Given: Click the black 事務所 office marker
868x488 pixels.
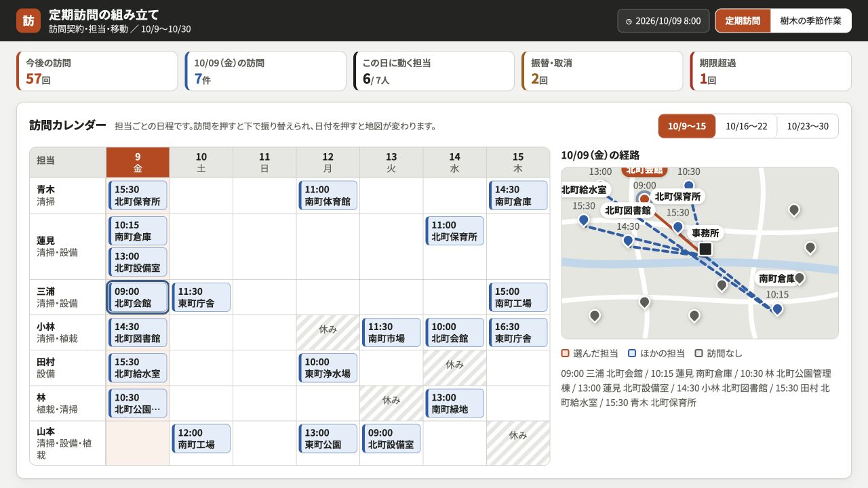Looking at the screenshot, I should 705,249.
